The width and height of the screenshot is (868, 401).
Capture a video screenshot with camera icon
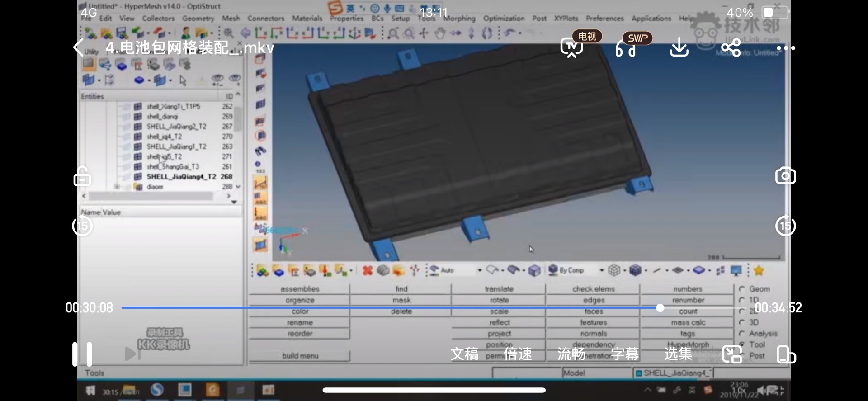pos(785,176)
